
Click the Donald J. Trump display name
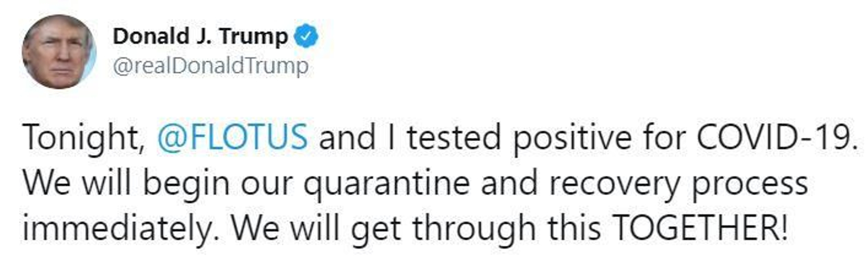click(200, 36)
